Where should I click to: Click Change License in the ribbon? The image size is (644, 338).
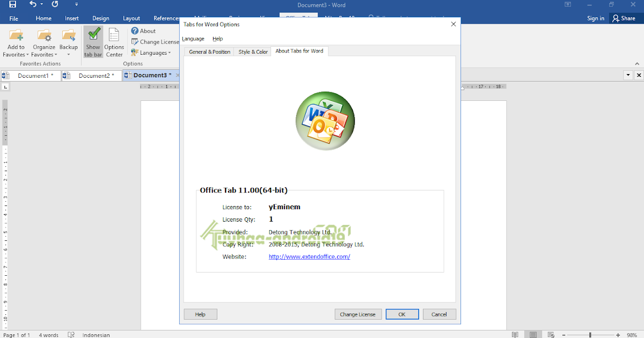(x=155, y=42)
